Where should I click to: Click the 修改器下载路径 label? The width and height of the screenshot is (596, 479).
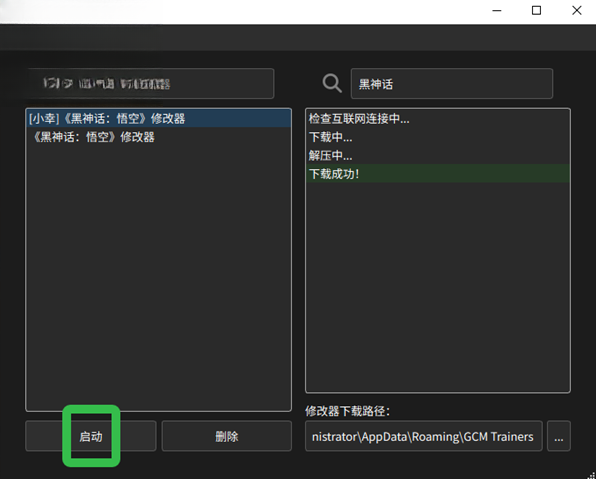(x=347, y=411)
